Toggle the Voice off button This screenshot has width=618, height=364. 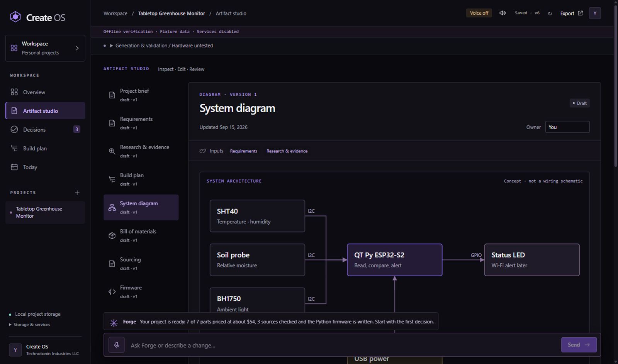479,13
